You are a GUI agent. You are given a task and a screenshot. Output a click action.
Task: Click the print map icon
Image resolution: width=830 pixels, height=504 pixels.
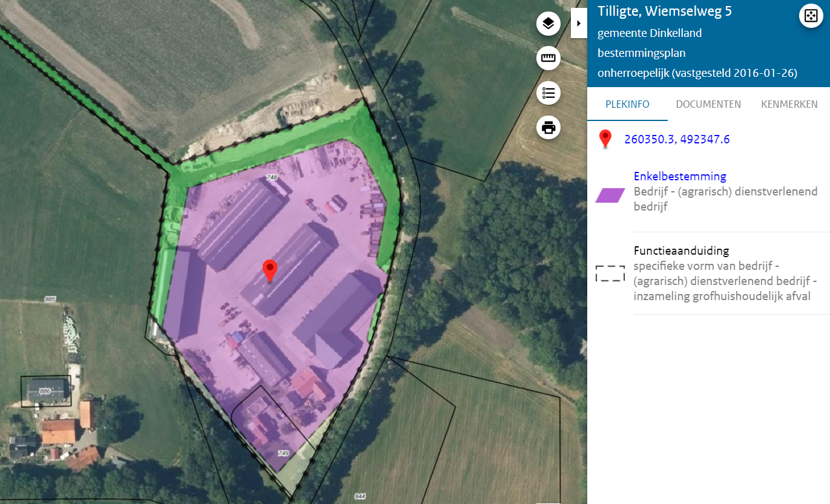pos(548,128)
